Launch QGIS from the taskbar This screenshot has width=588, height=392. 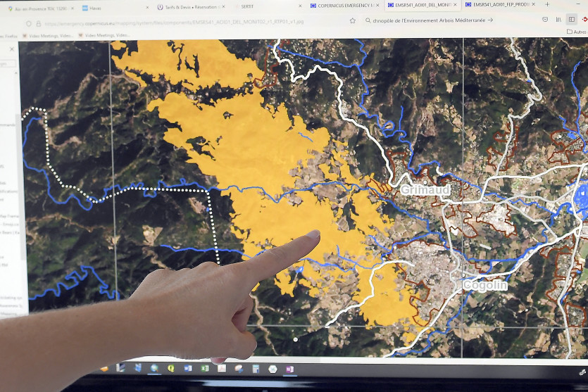pyautogui.click(x=171, y=367)
